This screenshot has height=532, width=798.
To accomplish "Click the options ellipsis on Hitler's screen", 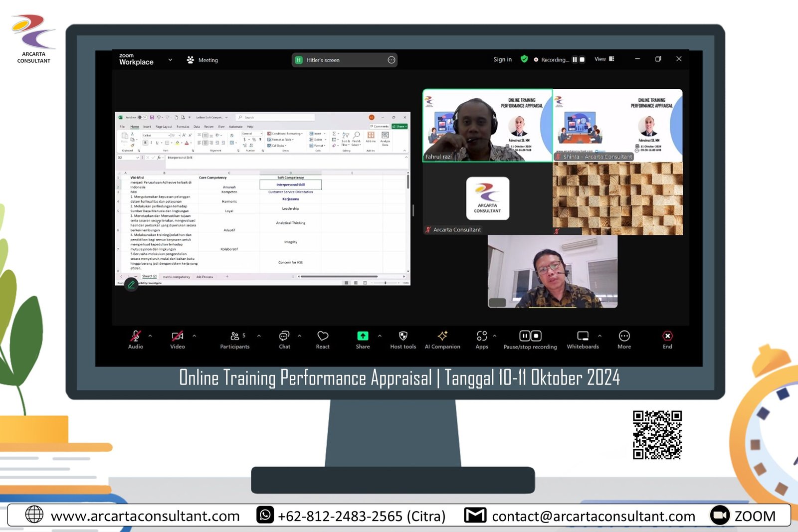I will [x=392, y=60].
